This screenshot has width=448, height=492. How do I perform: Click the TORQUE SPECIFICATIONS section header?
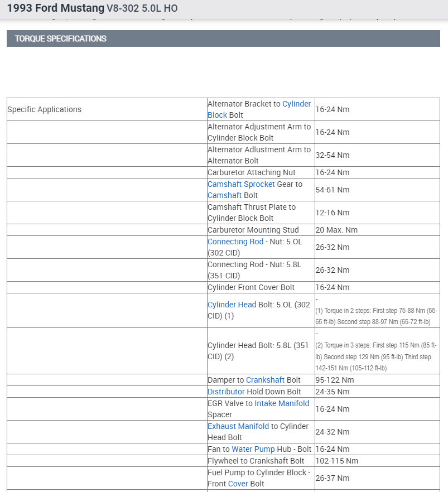point(61,38)
